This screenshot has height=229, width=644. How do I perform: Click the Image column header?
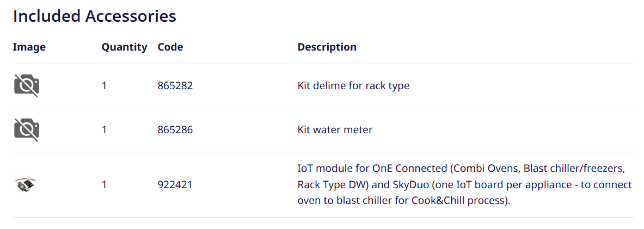[29, 47]
